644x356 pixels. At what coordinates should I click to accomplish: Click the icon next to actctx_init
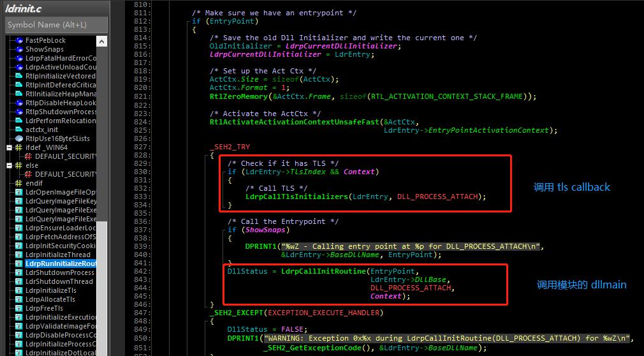pos(19,130)
